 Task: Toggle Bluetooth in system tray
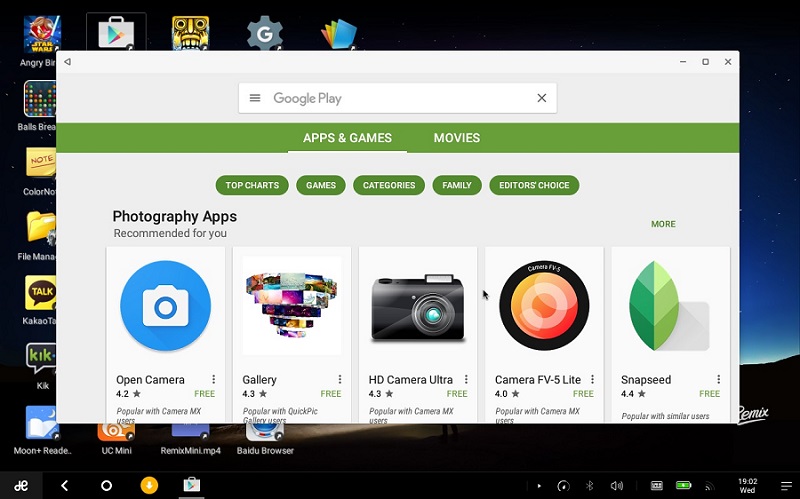tap(590, 486)
